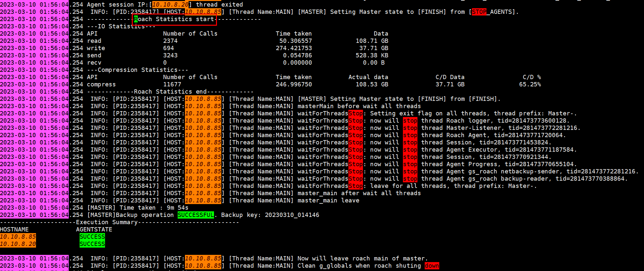Select the "Agent Executor" thread name
Screen dimensions: 644x271
(472, 150)
